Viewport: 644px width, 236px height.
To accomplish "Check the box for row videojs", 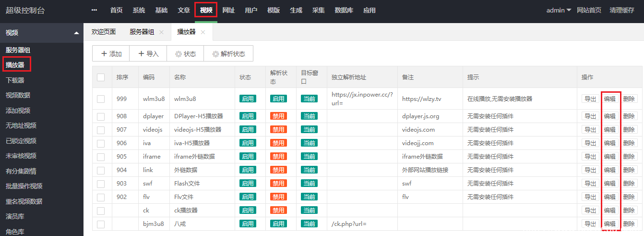I will click(101, 130).
